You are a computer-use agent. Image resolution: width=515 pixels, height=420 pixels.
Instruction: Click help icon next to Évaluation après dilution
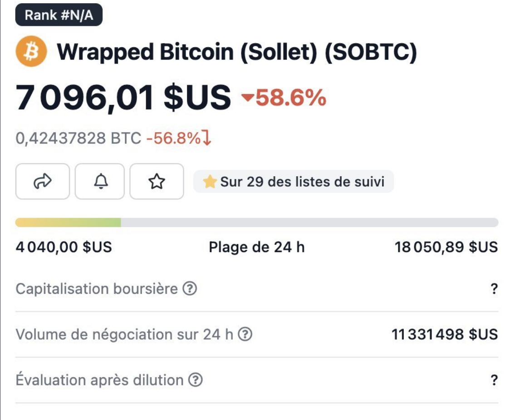(x=195, y=380)
